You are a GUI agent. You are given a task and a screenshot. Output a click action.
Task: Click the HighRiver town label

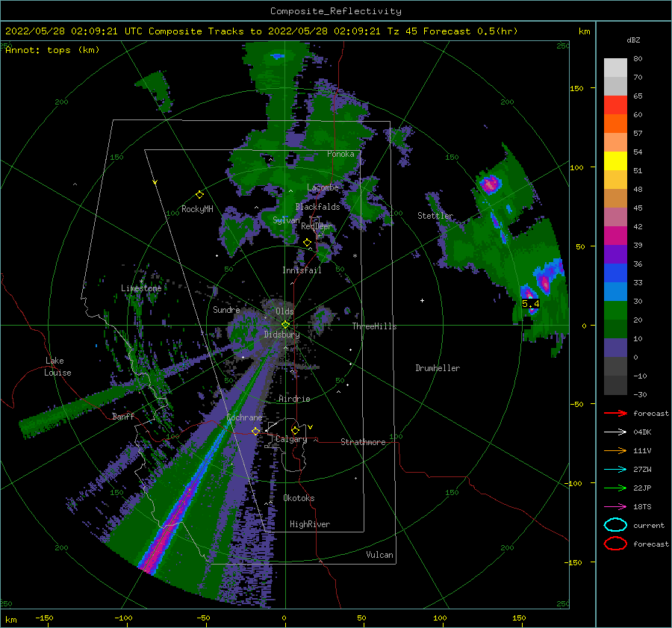point(310,524)
